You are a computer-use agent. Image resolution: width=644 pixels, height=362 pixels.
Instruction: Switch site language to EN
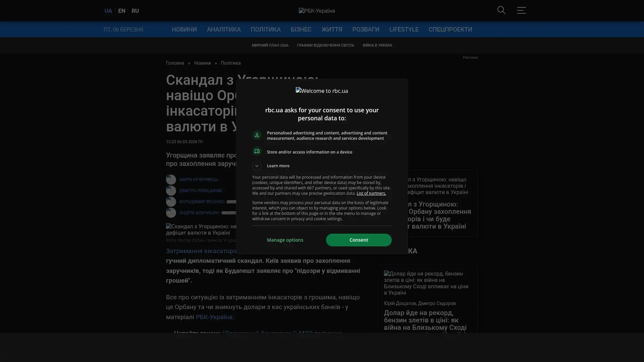(121, 11)
